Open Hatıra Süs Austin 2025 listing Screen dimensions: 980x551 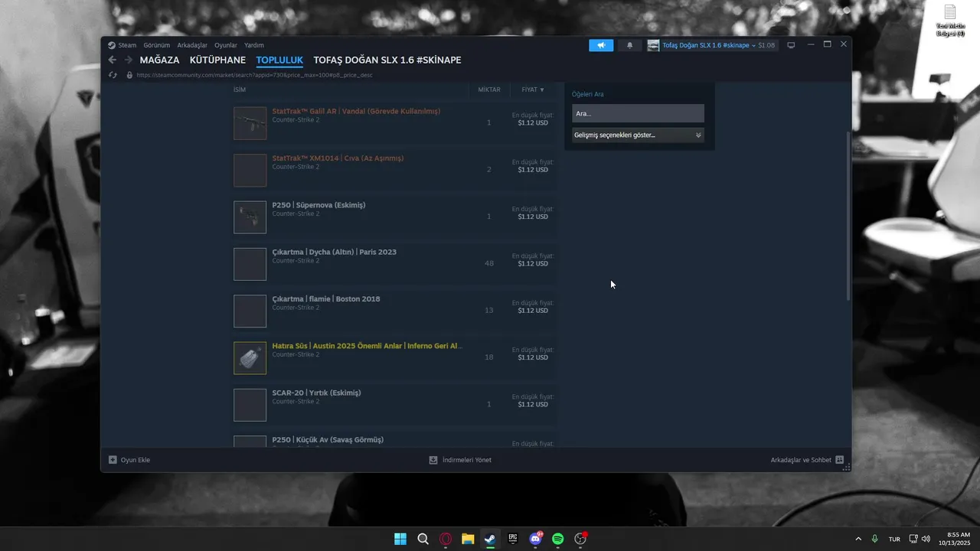(367, 346)
